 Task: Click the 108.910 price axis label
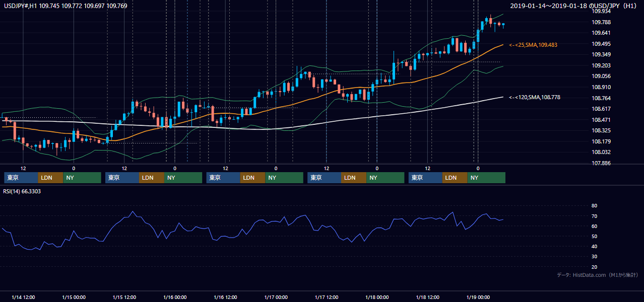[601, 87]
